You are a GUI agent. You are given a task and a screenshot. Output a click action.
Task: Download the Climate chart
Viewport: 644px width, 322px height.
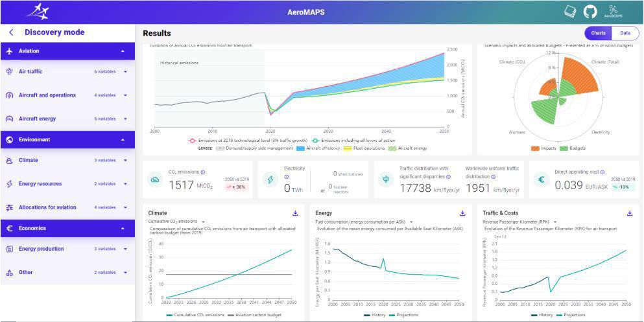[295, 213]
